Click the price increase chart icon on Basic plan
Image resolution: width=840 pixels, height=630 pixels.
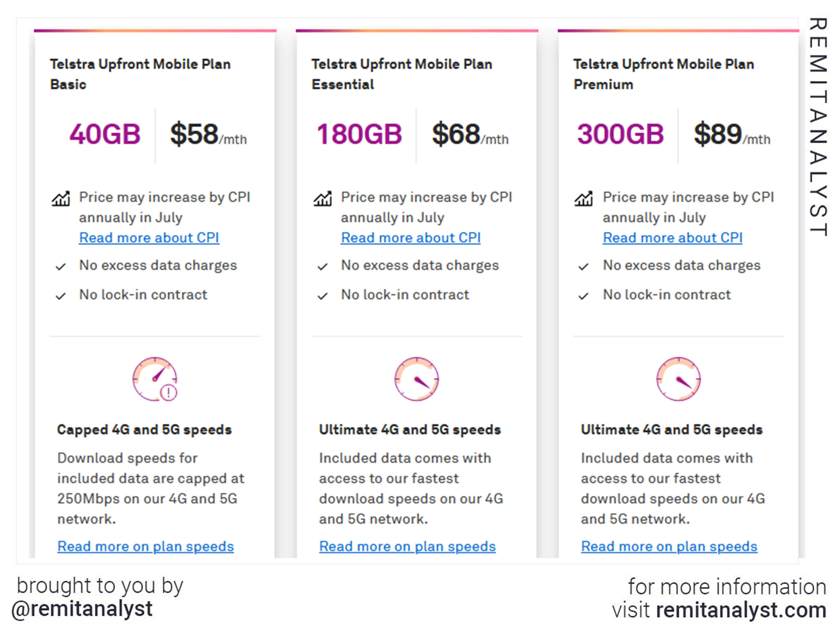[61, 198]
